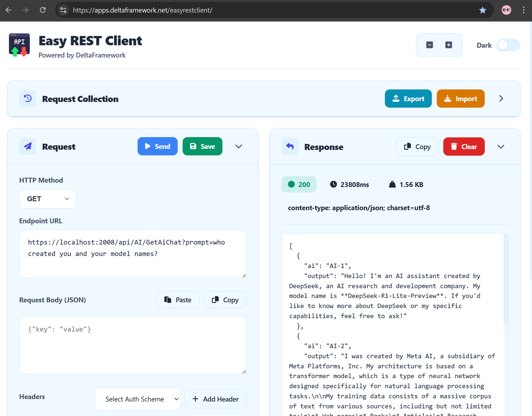Reload the browser page

pos(43,10)
